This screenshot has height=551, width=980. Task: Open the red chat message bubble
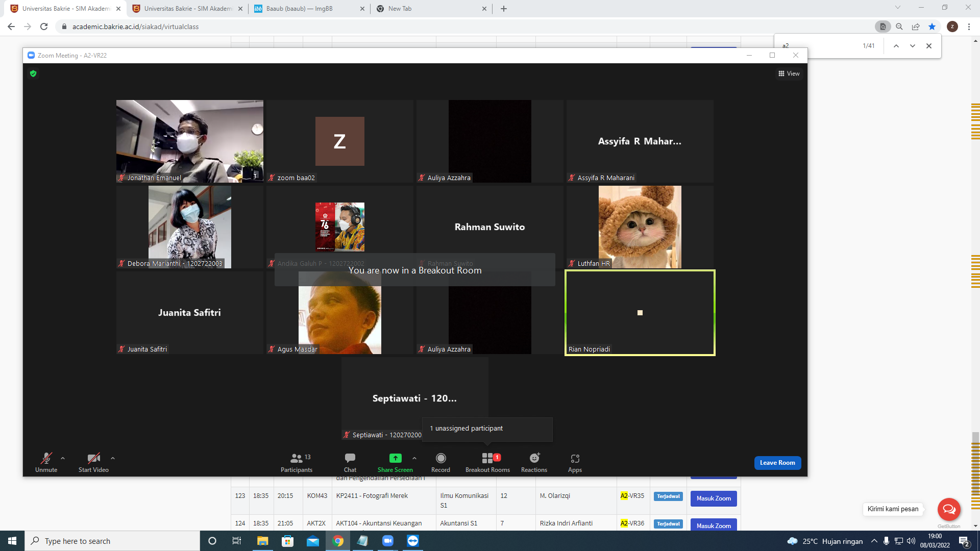949,509
